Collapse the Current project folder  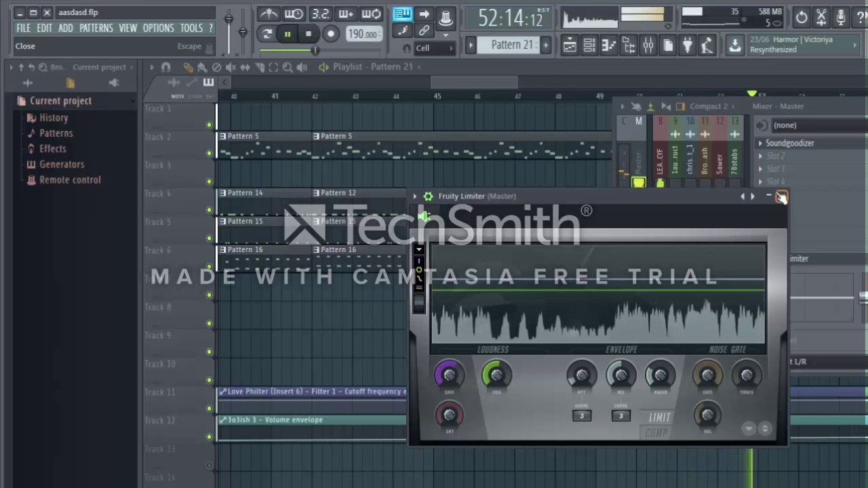54,101
